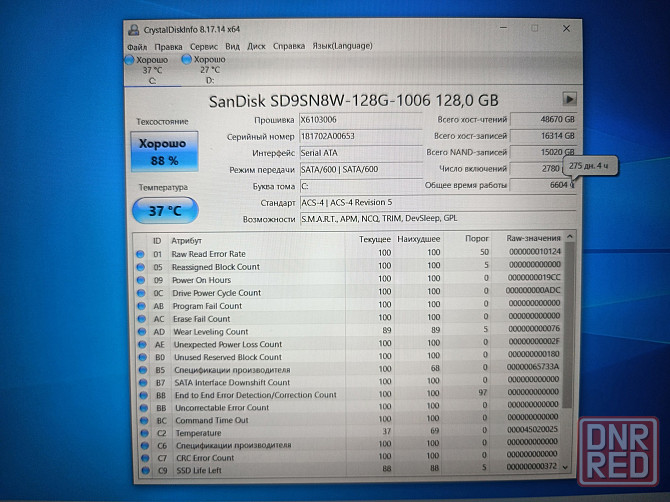This screenshot has height=502, width=670.
Task: Click the next disk arrow button
Action: [x=569, y=99]
